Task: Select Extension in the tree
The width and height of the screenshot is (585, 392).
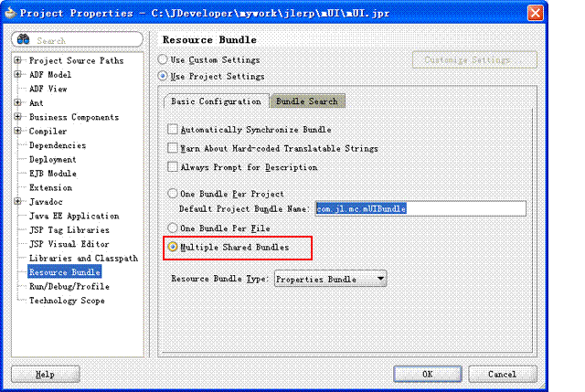Action: pos(50,187)
